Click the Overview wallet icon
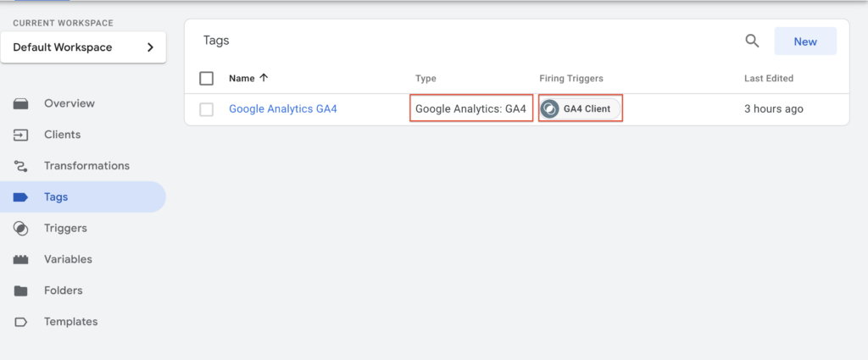 [21, 103]
